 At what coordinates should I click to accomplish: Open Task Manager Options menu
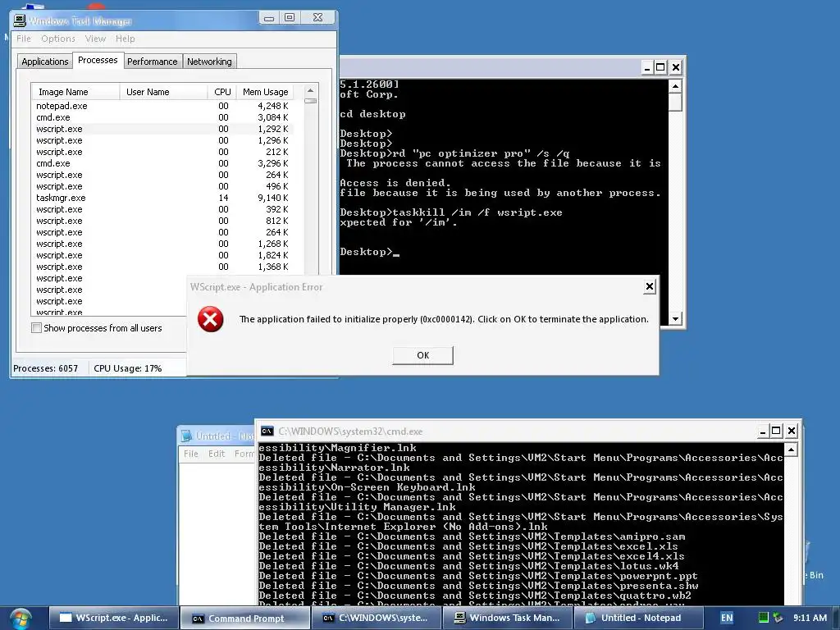58,39
